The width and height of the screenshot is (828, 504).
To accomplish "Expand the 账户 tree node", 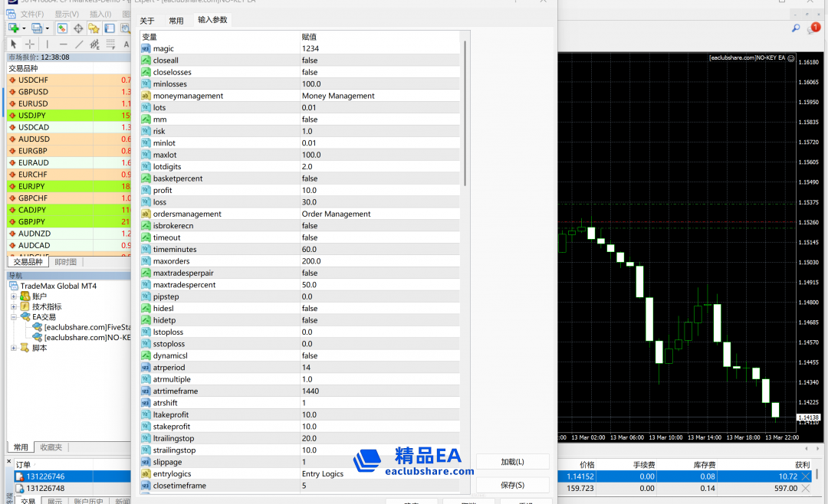I will point(14,296).
